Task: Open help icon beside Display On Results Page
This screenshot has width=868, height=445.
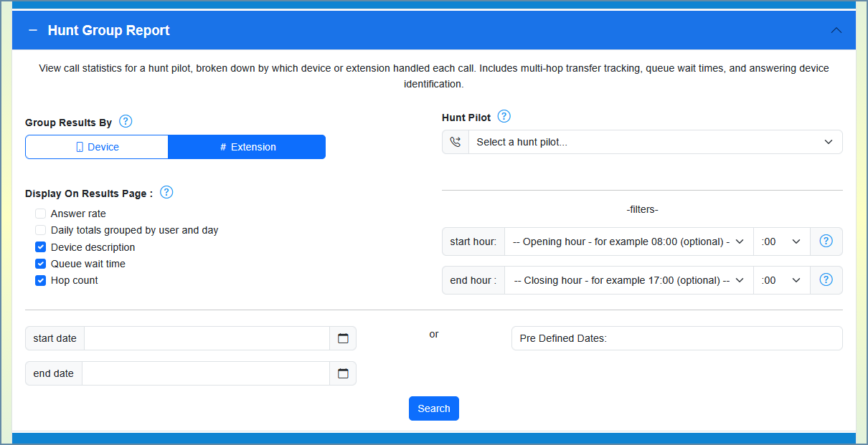Action: pos(166,192)
